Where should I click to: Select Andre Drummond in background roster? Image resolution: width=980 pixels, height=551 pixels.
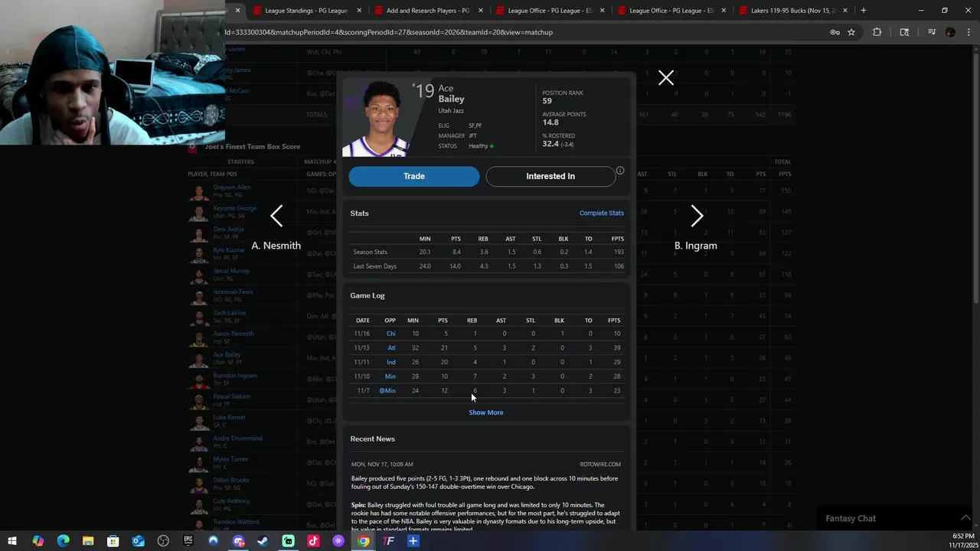(237, 439)
